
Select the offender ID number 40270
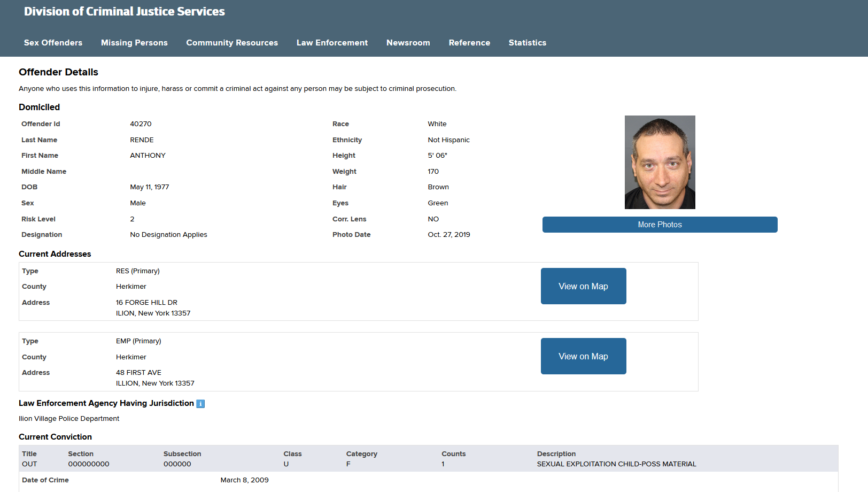pos(141,124)
